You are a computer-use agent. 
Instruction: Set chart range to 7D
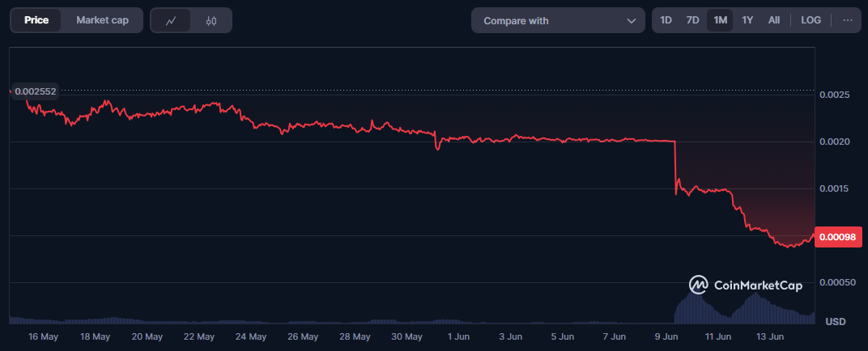[692, 20]
